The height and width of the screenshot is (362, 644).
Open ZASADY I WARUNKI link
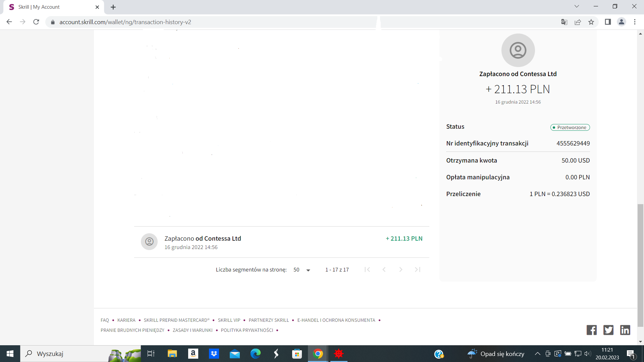point(193,330)
